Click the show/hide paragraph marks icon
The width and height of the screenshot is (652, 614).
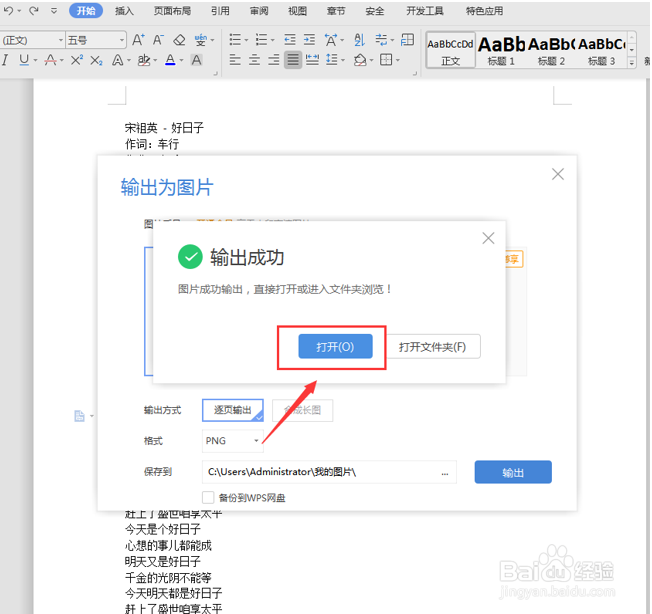(x=381, y=40)
